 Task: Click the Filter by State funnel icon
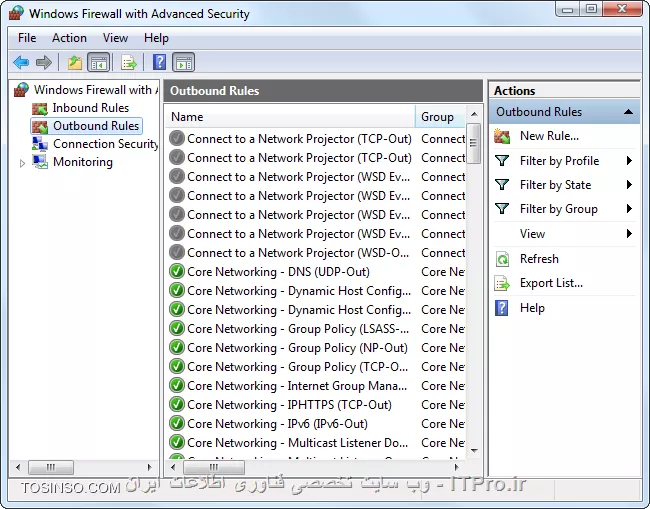[x=502, y=184]
